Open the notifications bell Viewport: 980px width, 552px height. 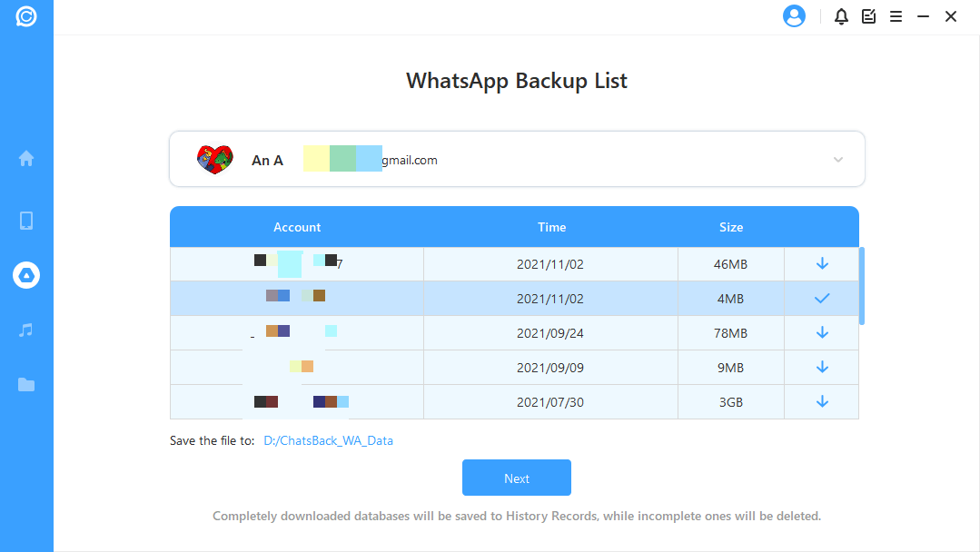[x=841, y=16]
